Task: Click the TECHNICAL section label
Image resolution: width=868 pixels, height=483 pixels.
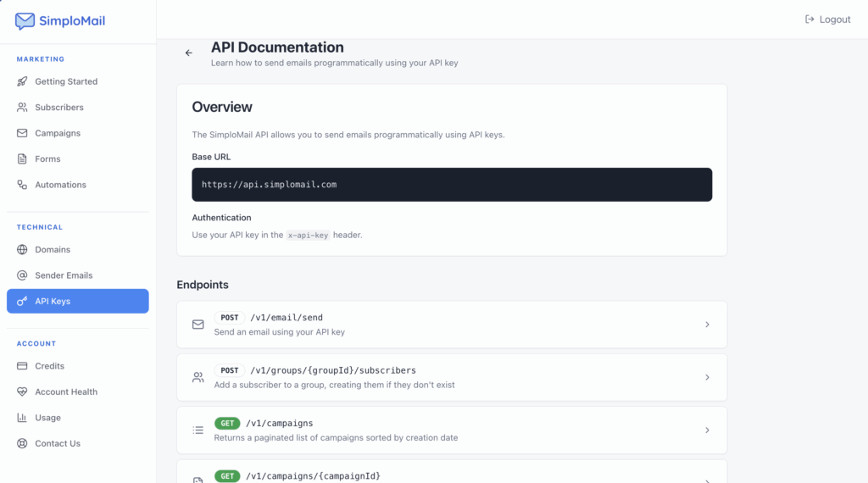Action: [40, 227]
